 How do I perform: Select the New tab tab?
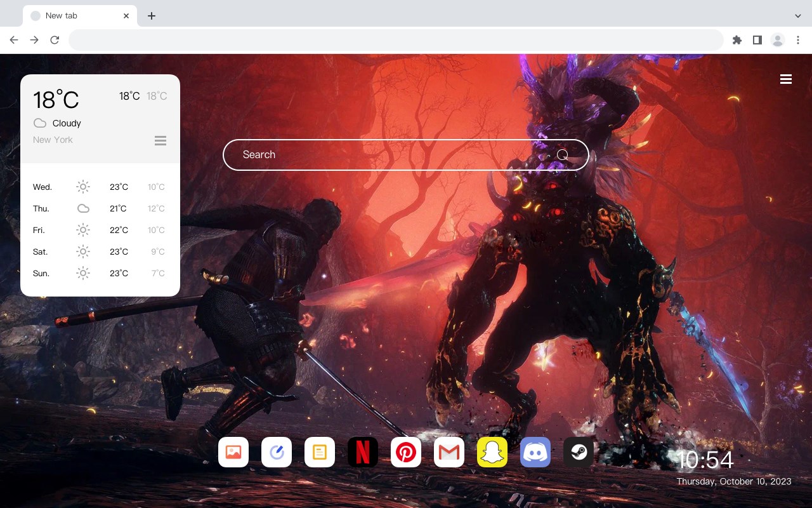click(x=80, y=16)
